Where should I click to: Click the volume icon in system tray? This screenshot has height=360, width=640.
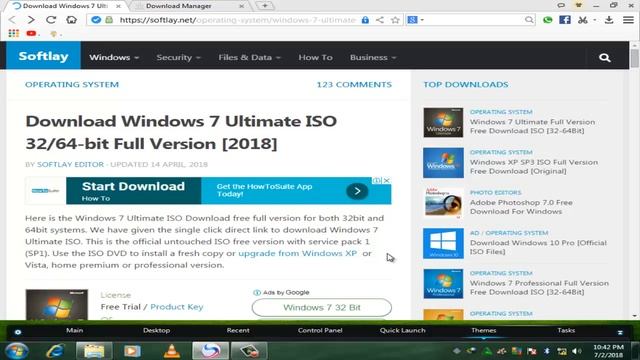tap(577, 351)
